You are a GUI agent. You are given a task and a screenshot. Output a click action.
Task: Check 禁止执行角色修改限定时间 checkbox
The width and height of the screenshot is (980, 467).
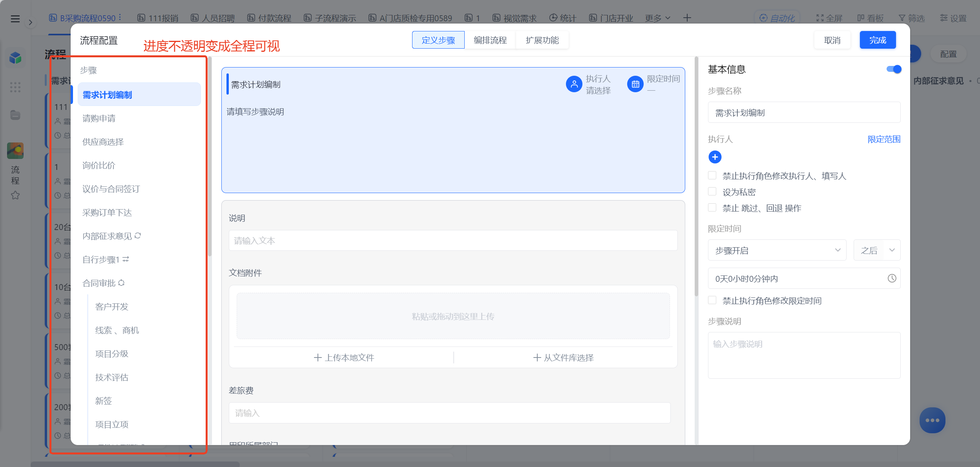pos(712,300)
